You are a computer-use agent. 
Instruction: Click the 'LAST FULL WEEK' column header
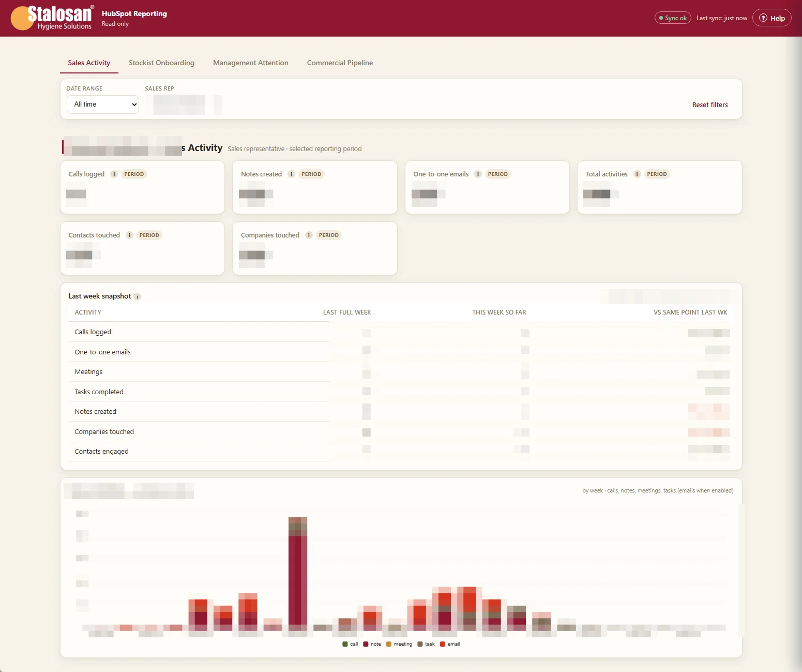347,312
